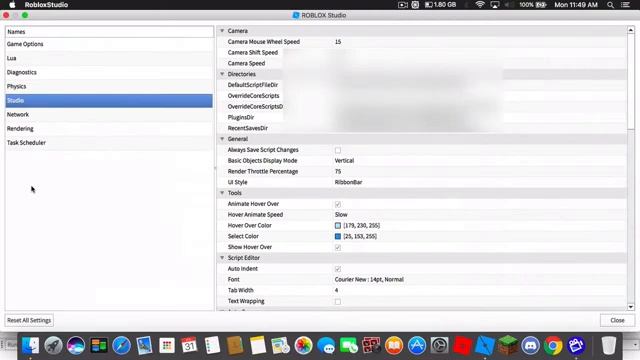Screen dimensions: 640x360
Task: Open Mission Control in the dock
Action: pos(99,346)
